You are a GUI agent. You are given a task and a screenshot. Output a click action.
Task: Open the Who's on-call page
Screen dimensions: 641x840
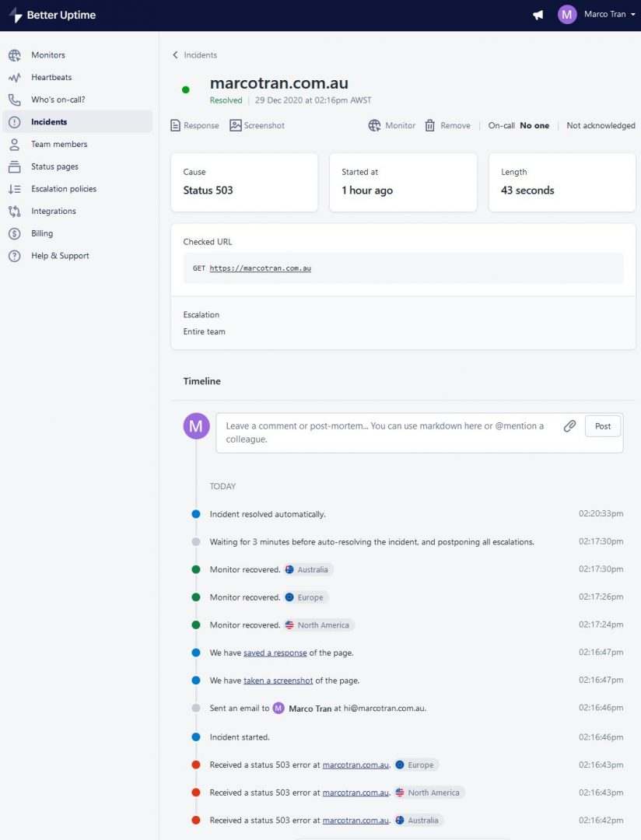pyautogui.click(x=58, y=99)
